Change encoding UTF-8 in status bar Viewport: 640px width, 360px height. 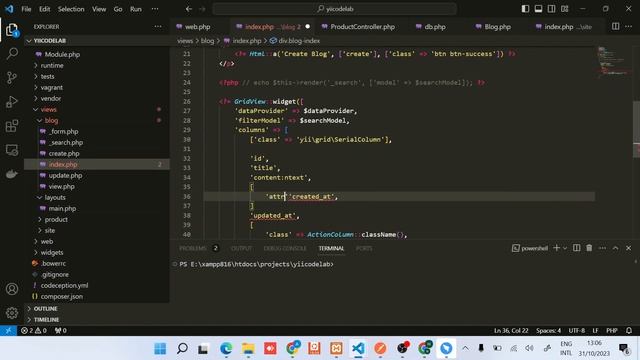(577, 331)
